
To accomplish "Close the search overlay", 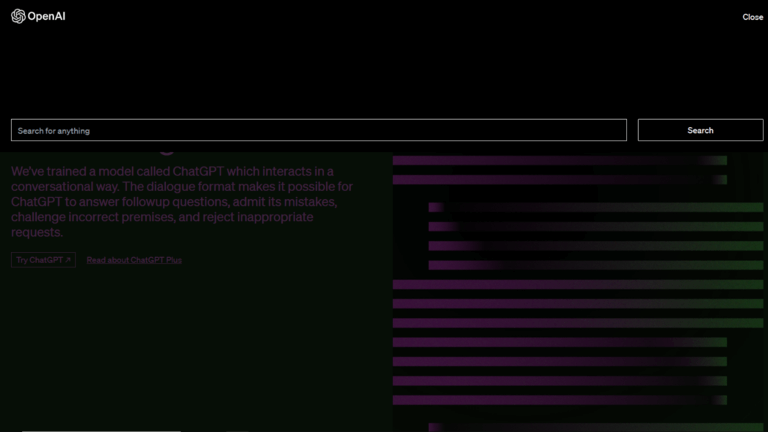I will click(752, 17).
